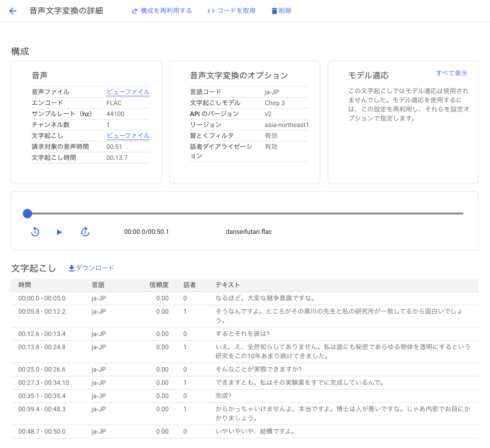Screen dimensions: 490x448
Task: Click the reuse configuration icon
Action: click(x=134, y=11)
